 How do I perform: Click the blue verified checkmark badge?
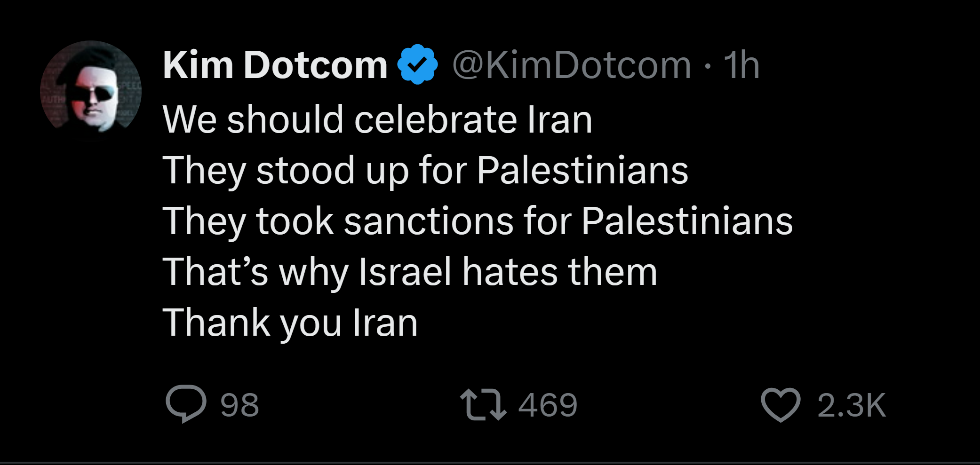[417, 64]
